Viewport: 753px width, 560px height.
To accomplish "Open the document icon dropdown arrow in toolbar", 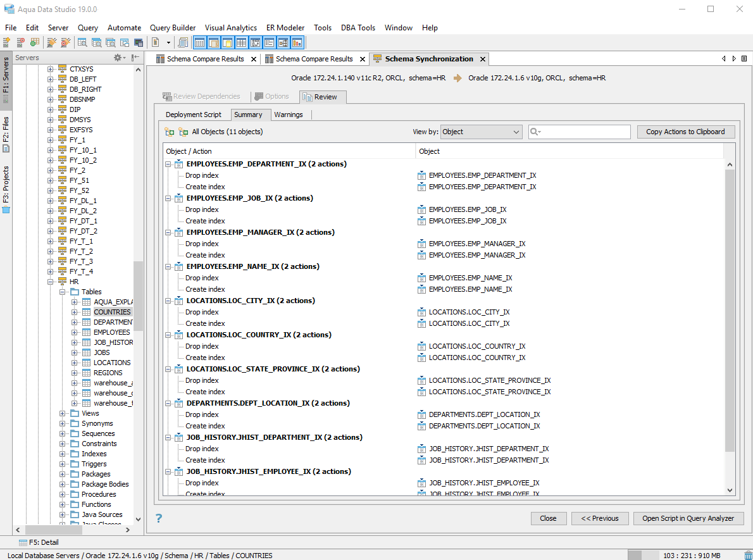I will [x=168, y=43].
